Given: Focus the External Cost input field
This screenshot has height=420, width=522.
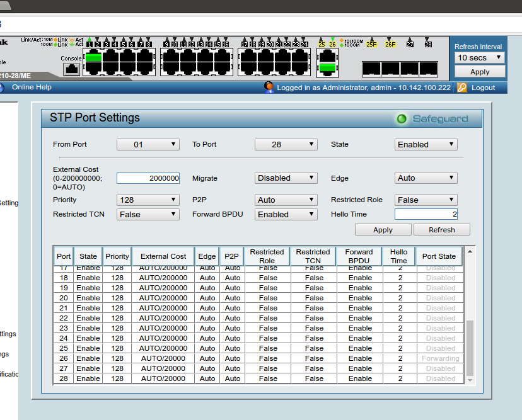Looking at the screenshot, I should point(148,178).
